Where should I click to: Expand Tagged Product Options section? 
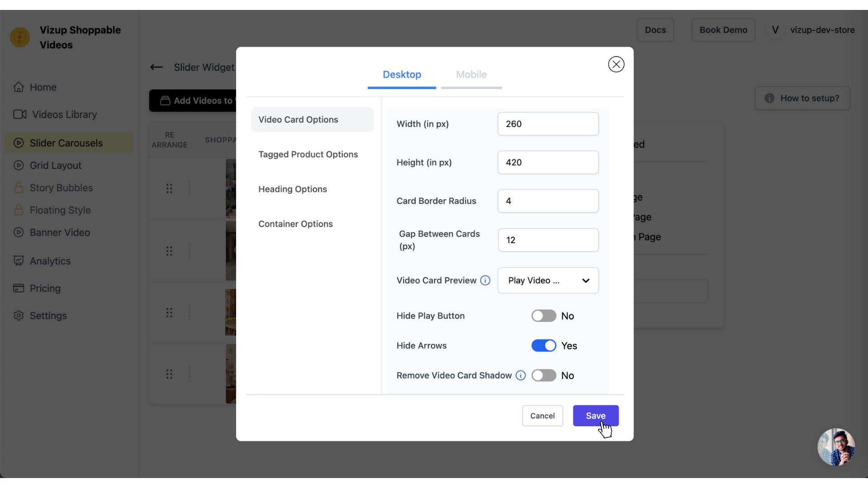308,155
